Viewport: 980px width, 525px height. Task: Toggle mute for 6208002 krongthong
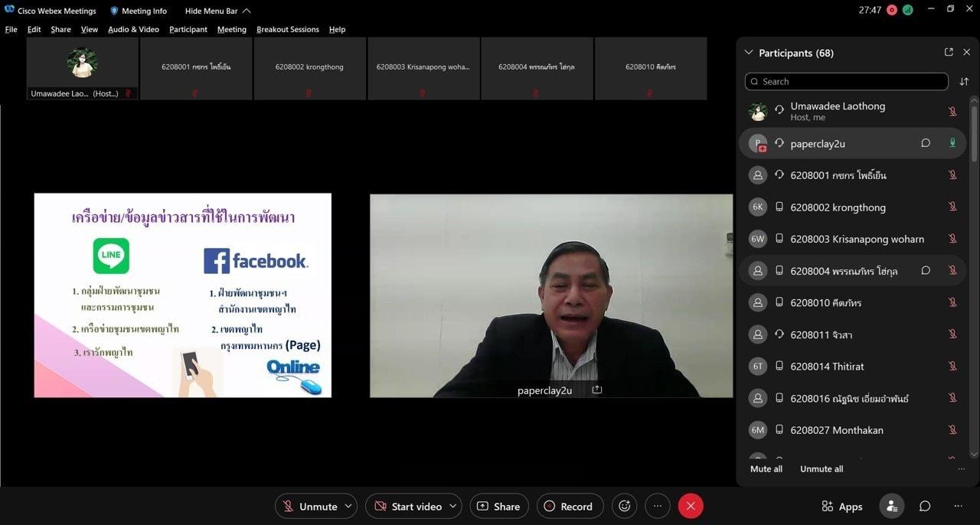[952, 207]
